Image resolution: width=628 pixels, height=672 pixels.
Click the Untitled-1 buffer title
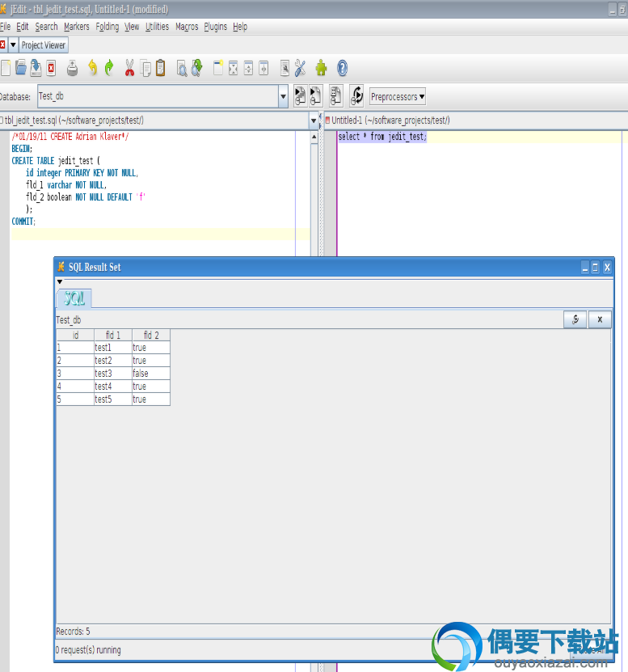(x=390, y=120)
